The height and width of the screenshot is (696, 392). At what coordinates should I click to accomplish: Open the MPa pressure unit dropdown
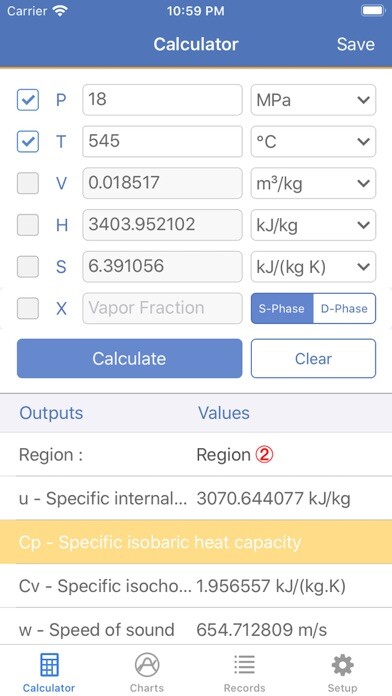[x=313, y=100]
